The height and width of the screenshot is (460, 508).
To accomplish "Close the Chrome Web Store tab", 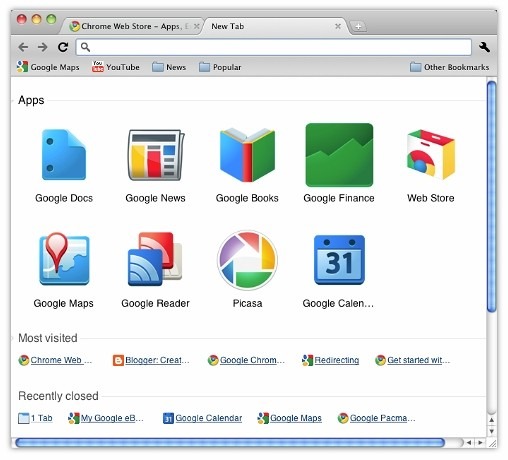I will 197,26.
